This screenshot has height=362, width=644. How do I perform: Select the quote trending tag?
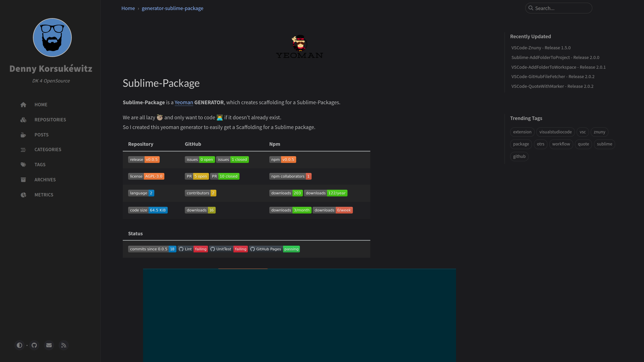click(583, 144)
